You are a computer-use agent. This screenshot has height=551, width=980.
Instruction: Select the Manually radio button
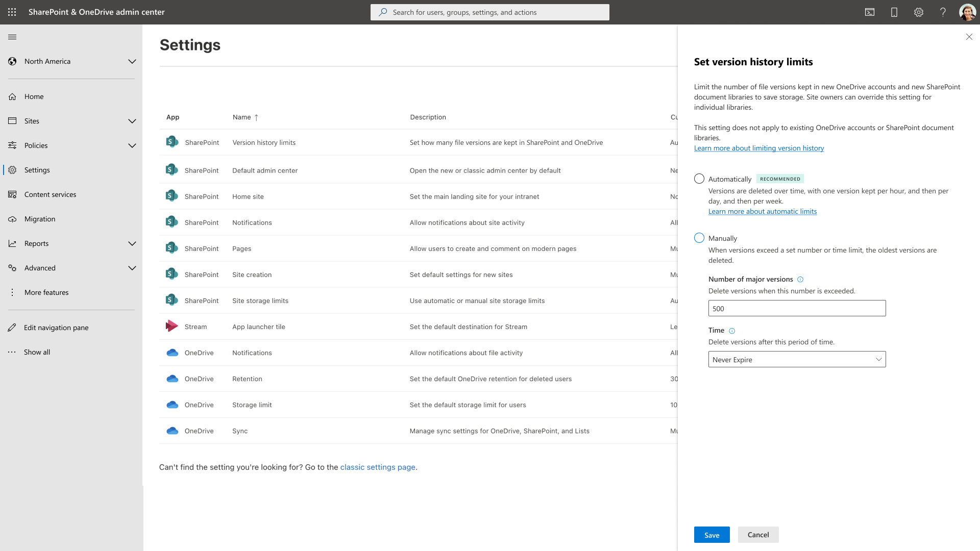[699, 238]
